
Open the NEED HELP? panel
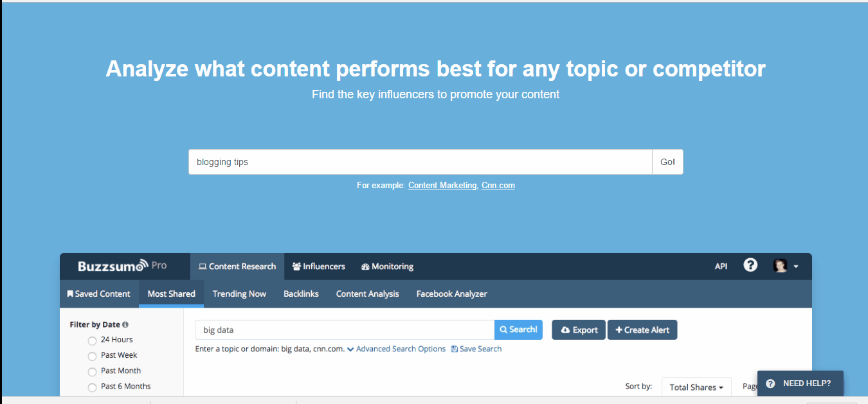pos(800,383)
